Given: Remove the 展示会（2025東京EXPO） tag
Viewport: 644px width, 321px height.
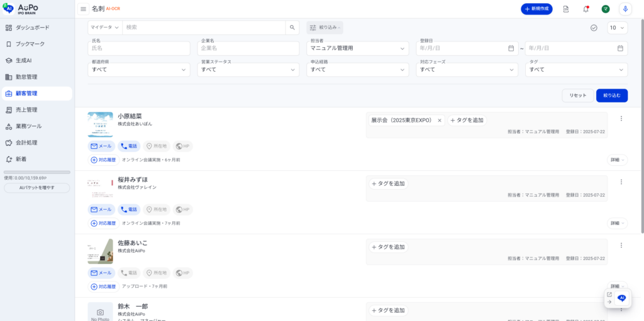Looking at the screenshot, I should (x=440, y=120).
